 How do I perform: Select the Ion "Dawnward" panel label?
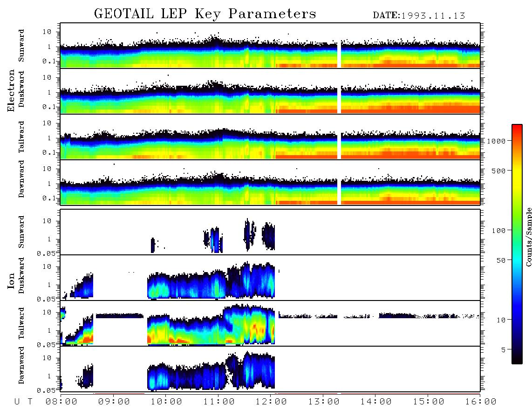click(21, 365)
